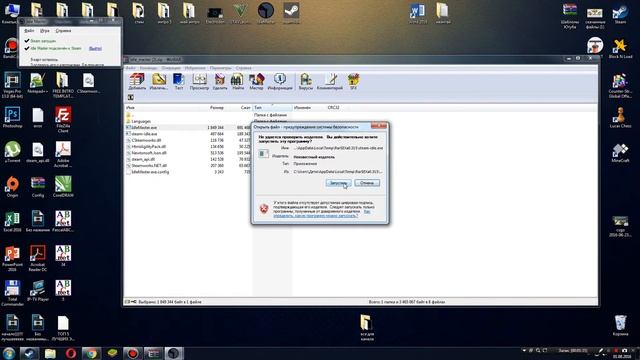The width and height of the screenshot is (640, 360).
Task: Click WinRAR SFX toolbar icon
Action: [353, 82]
